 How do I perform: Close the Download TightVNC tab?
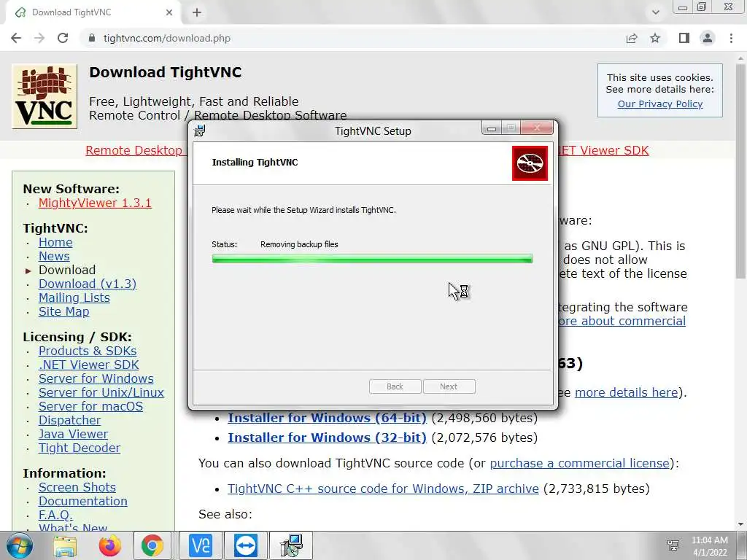(x=169, y=12)
